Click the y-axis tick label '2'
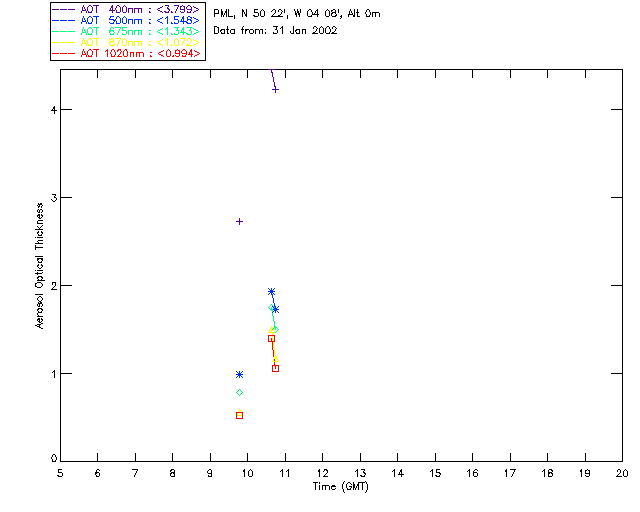The height and width of the screenshot is (512, 640). [53, 285]
